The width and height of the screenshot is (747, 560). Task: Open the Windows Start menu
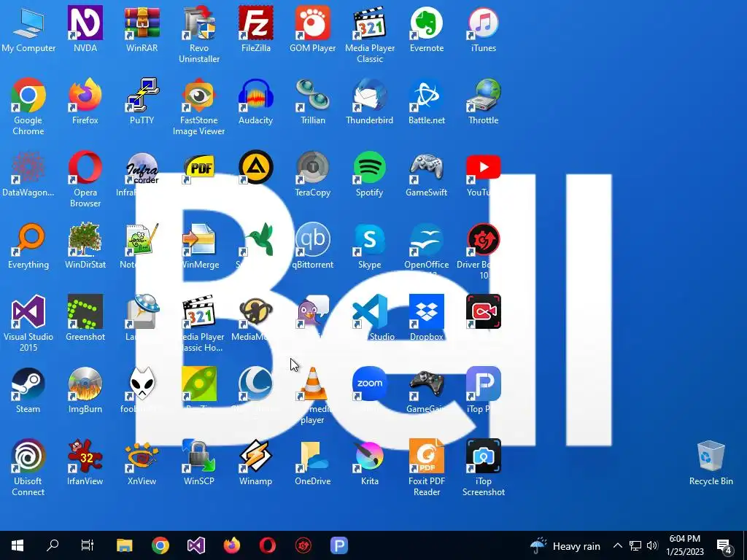[x=18, y=545]
